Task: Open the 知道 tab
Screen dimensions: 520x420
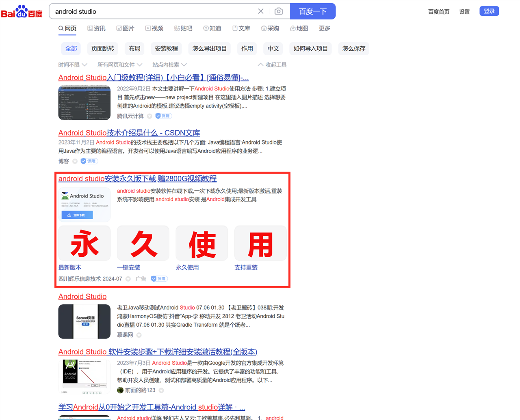Action: pos(212,28)
